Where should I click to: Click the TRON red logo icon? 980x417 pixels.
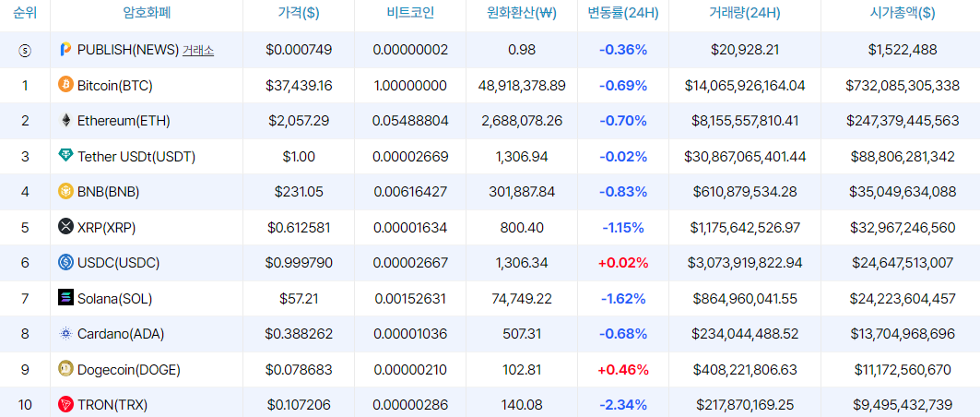pos(65,404)
